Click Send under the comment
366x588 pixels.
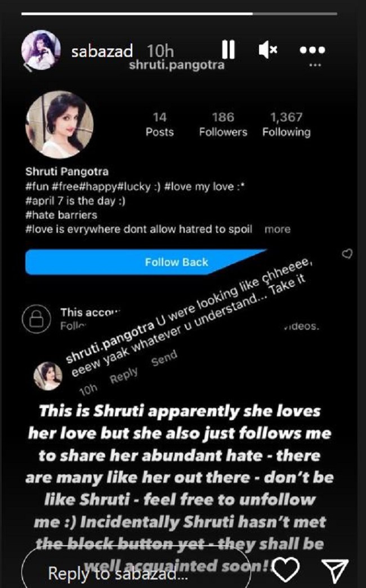(x=164, y=359)
